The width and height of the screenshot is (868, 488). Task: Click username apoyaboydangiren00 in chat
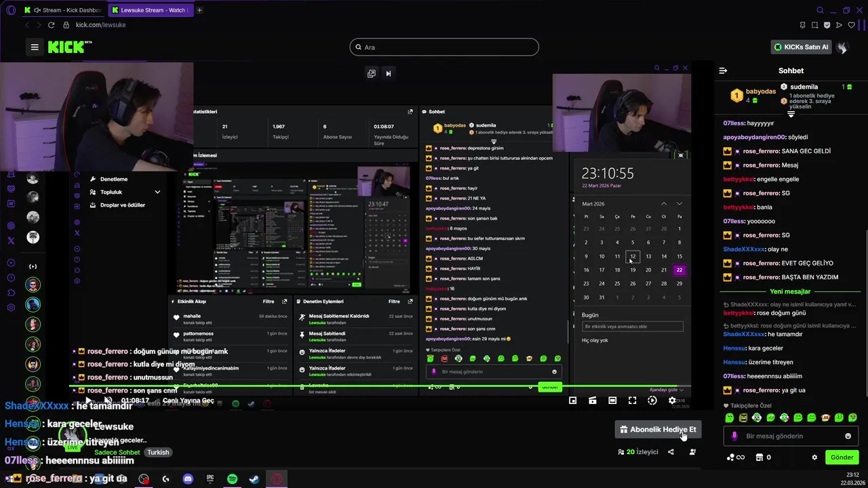coord(754,137)
